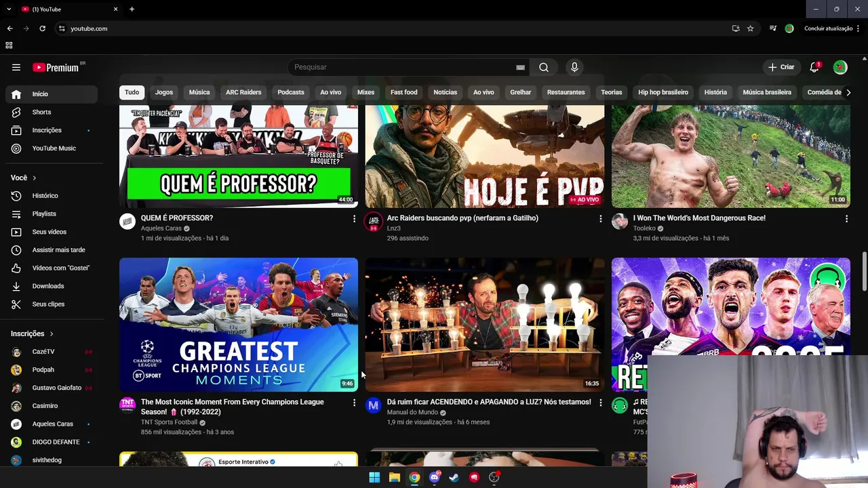Screen dimensions: 868x488
Task: Select the ARC Raiders filter chip
Action: [243, 92]
